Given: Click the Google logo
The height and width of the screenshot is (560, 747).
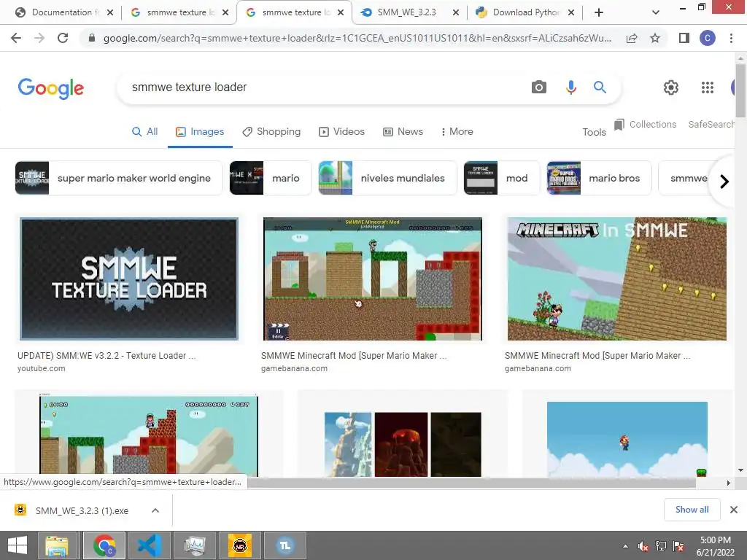Looking at the screenshot, I should tap(51, 88).
